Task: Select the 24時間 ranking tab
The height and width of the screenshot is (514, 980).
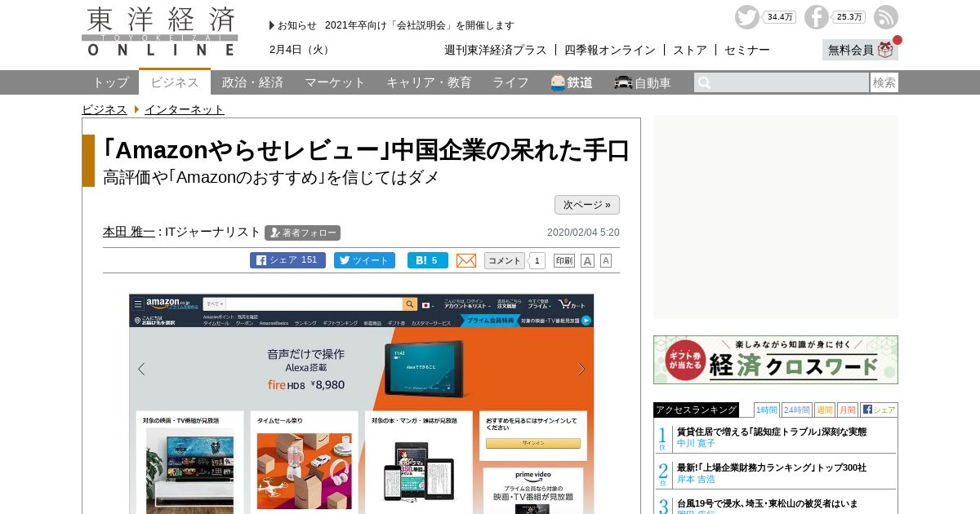Action: pos(797,410)
